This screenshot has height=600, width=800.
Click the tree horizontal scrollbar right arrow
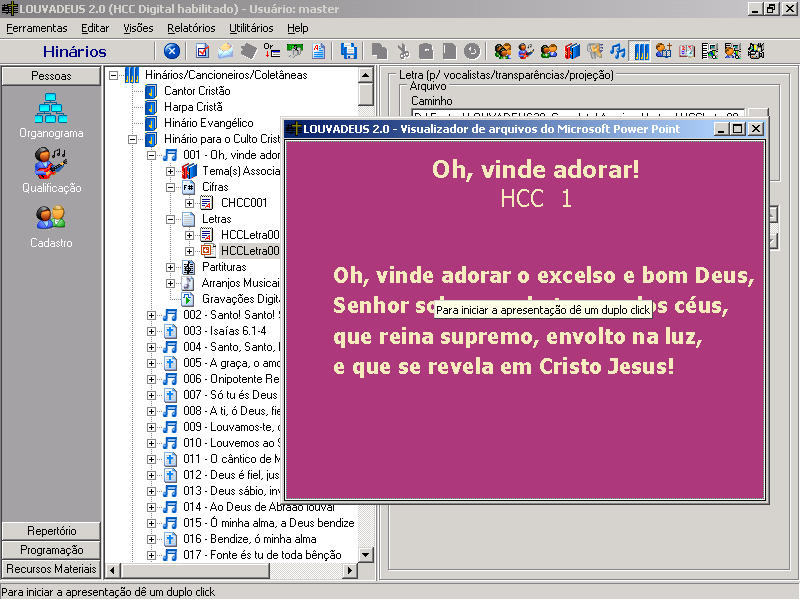click(349, 570)
